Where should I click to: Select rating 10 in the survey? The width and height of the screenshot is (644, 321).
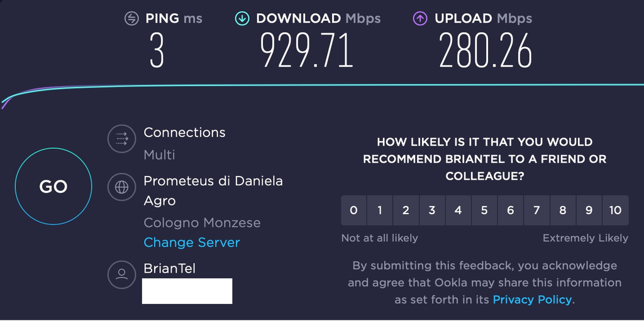[615, 210]
